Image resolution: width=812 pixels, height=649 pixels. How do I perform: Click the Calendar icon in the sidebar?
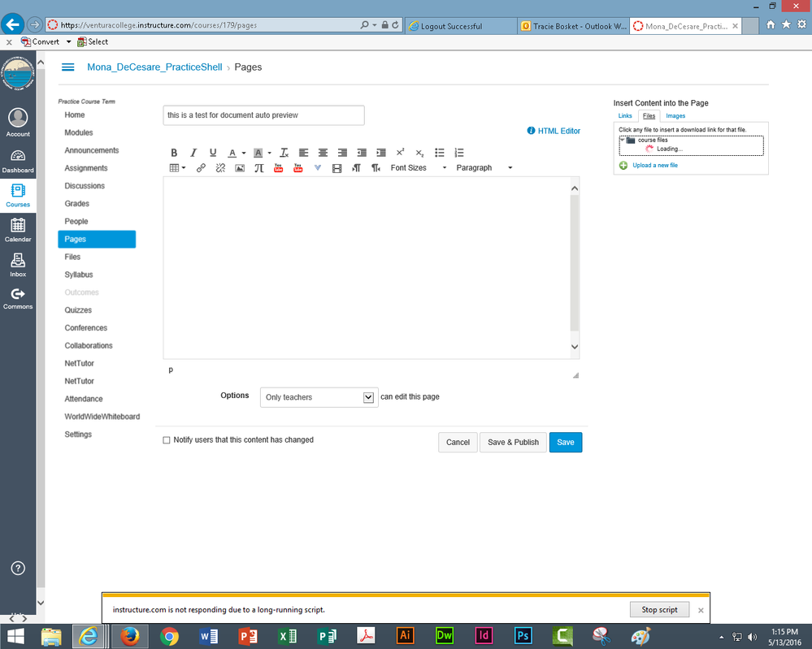coord(18,230)
